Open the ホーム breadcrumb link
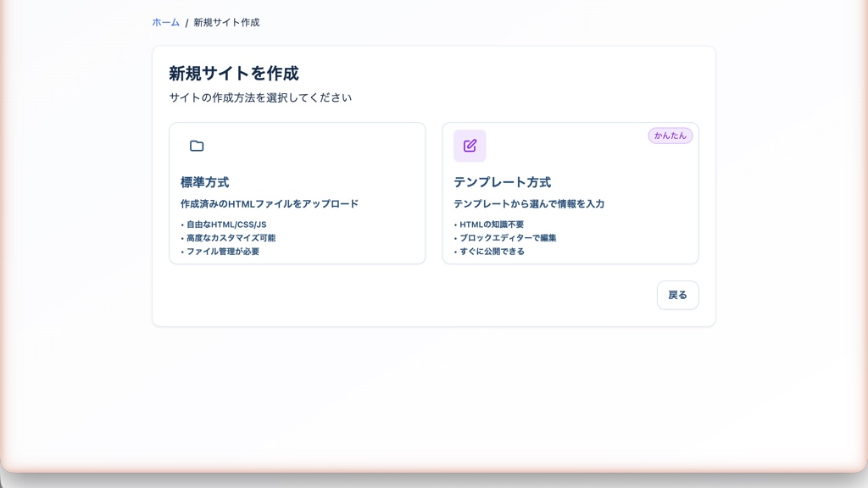Image resolution: width=868 pixels, height=488 pixels. [x=164, y=23]
